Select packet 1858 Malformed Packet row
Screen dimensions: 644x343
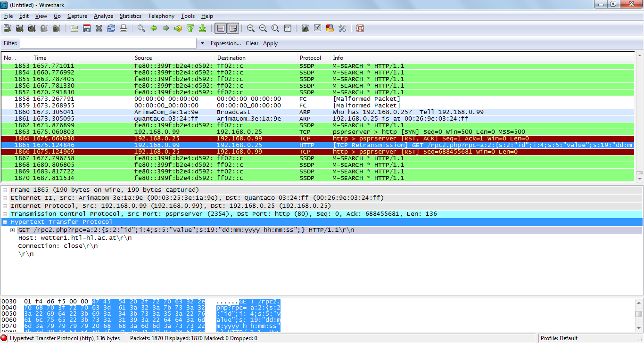(318, 99)
